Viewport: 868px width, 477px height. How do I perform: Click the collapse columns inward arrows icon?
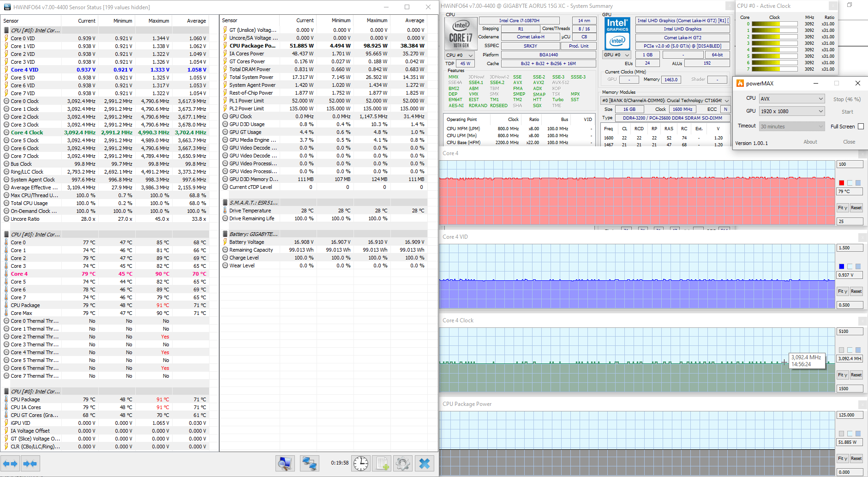pyautogui.click(x=30, y=464)
